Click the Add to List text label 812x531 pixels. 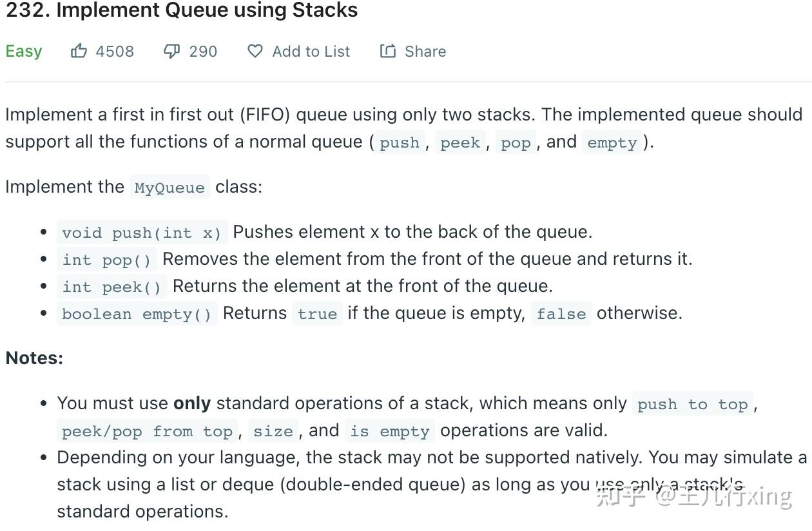point(311,52)
